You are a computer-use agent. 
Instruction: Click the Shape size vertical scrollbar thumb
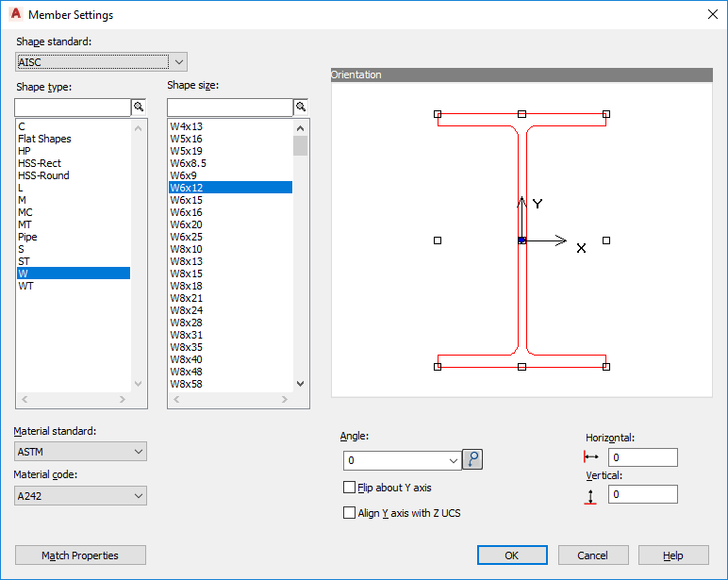[x=301, y=145]
